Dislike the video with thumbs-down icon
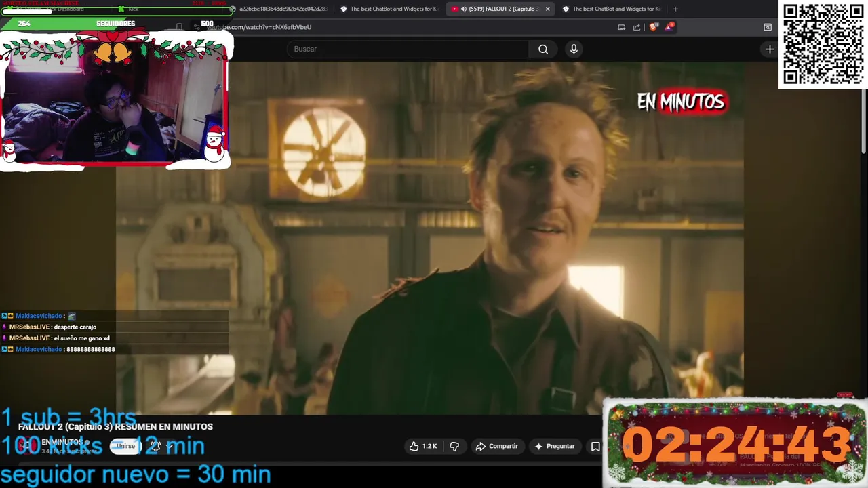The width and height of the screenshot is (868, 488). 454,446
